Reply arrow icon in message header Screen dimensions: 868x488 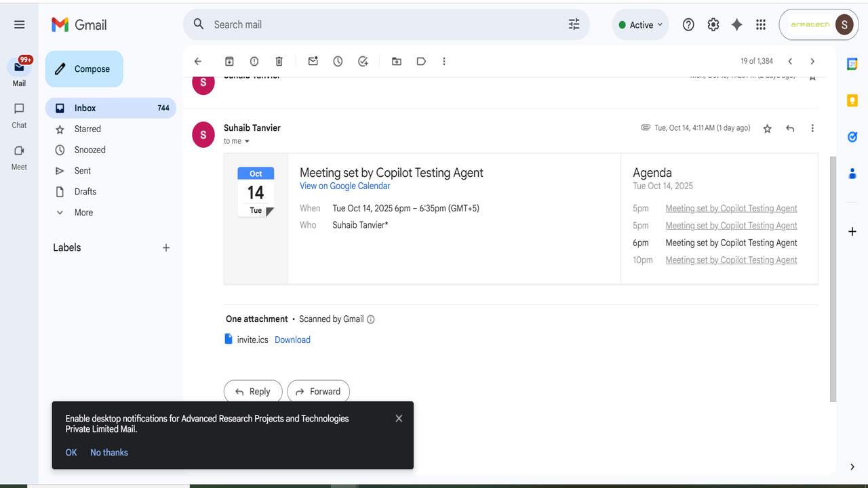pyautogui.click(x=790, y=129)
